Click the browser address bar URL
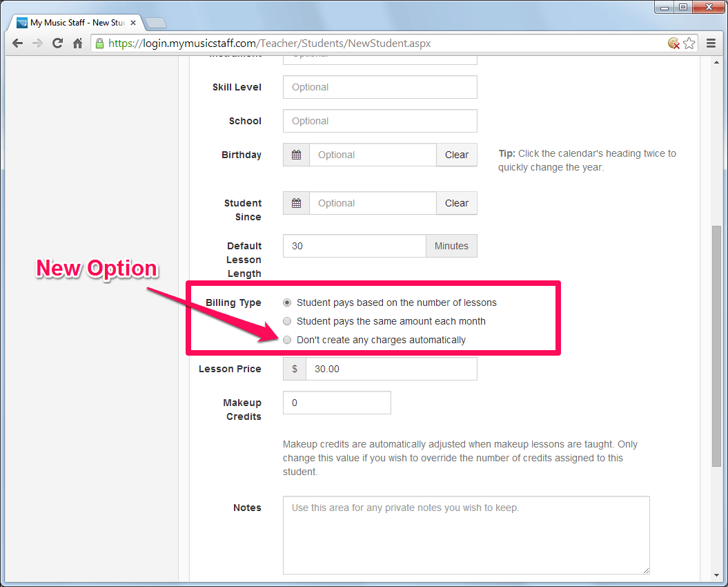The height and width of the screenshot is (587, 728). [x=269, y=44]
